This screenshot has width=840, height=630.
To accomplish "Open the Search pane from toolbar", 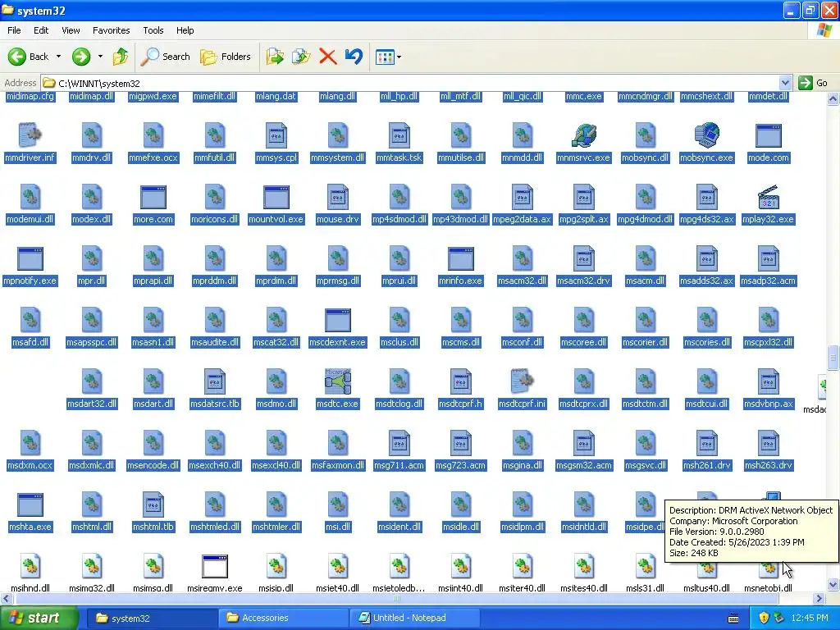I will tap(166, 57).
